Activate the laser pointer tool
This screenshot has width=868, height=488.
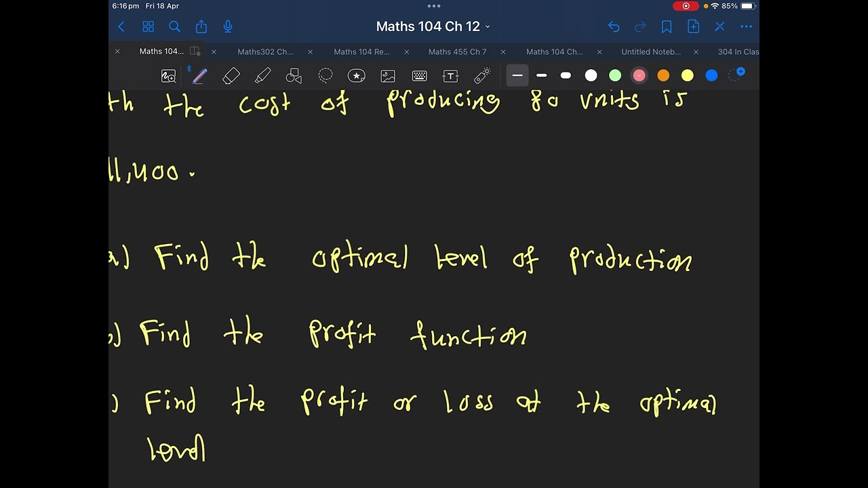[482, 76]
